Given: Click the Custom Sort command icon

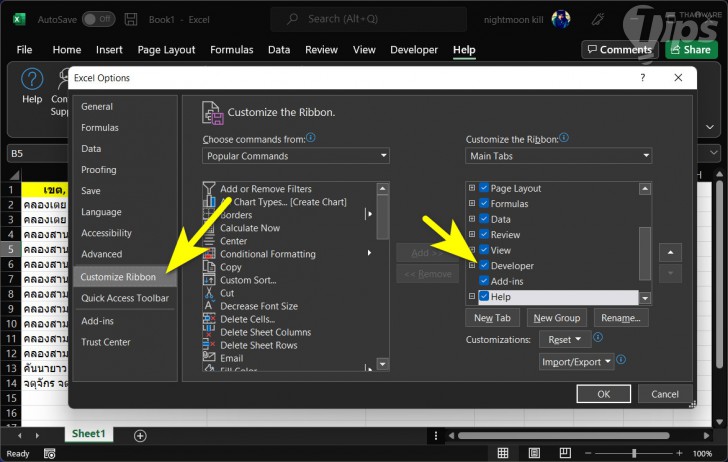Looking at the screenshot, I should [209, 280].
